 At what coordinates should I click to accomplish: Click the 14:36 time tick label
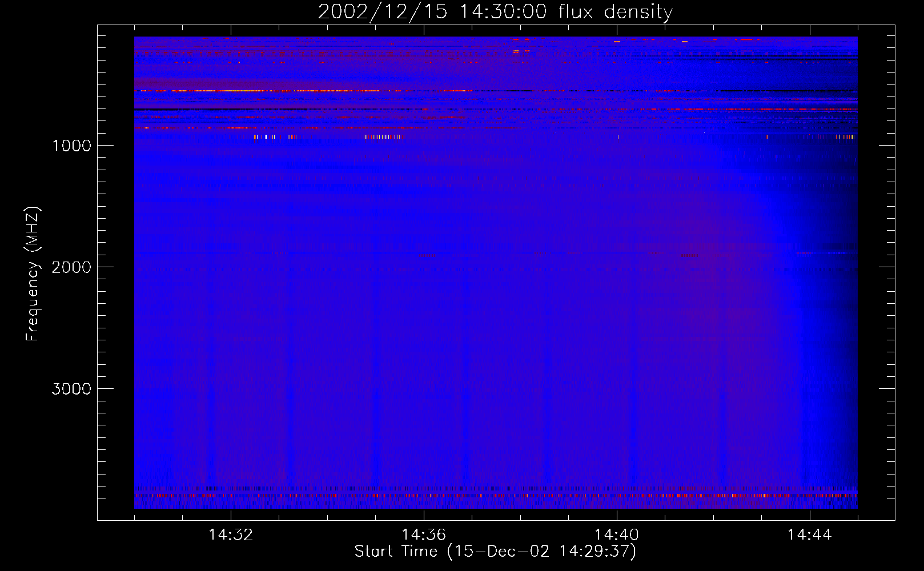tap(424, 535)
